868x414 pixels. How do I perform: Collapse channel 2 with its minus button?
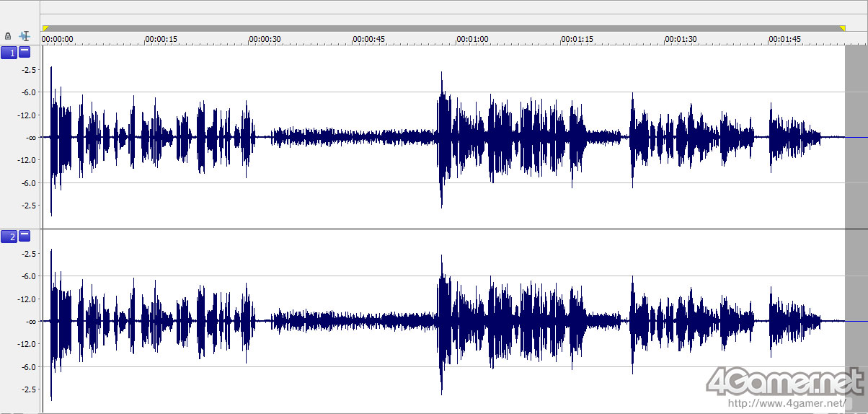pyautogui.click(x=25, y=236)
